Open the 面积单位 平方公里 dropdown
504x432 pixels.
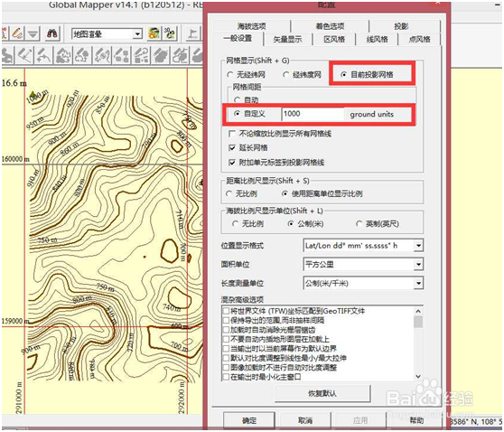point(418,265)
